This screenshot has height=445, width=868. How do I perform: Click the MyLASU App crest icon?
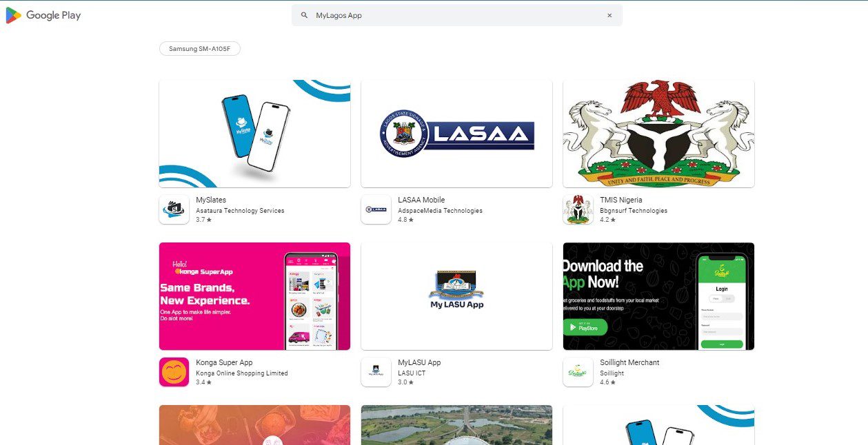click(x=376, y=372)
